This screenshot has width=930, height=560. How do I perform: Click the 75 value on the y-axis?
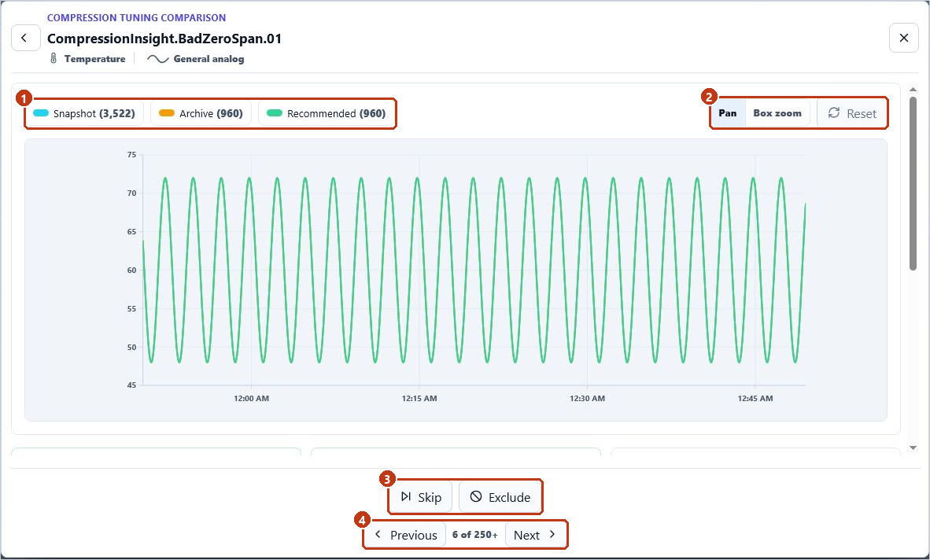(x=131, y=155)
